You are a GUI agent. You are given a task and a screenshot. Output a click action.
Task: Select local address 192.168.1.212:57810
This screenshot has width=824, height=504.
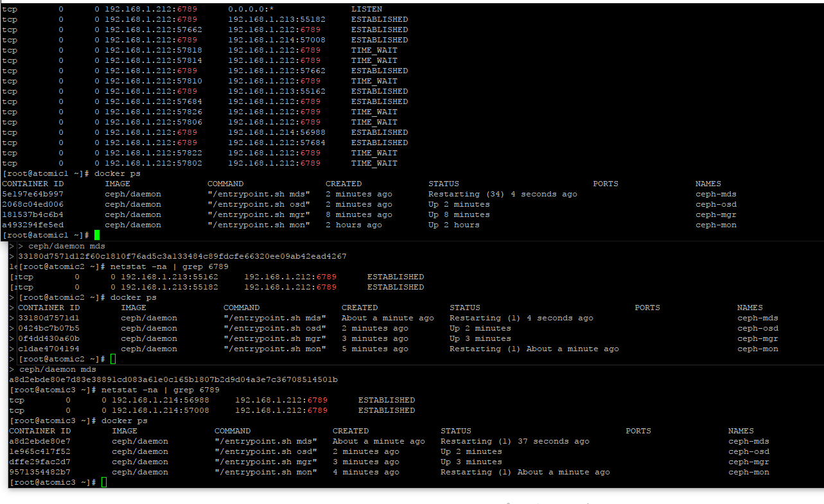[153, 81]
